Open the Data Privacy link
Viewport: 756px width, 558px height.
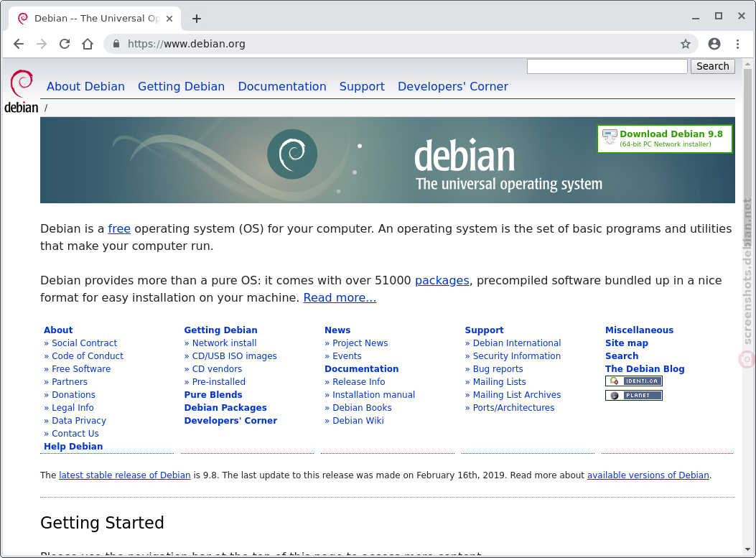[x=78, y=421]
